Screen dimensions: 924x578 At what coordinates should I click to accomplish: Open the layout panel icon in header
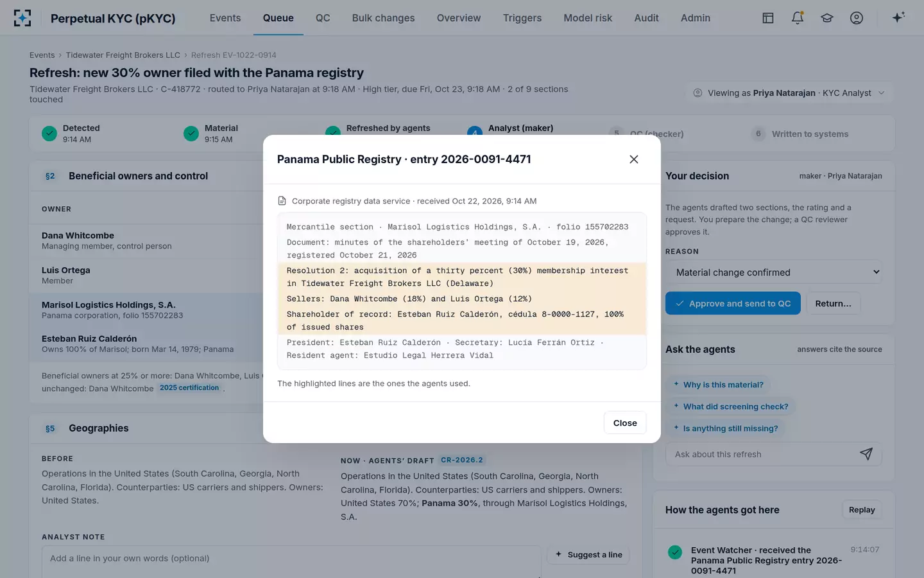768,18
